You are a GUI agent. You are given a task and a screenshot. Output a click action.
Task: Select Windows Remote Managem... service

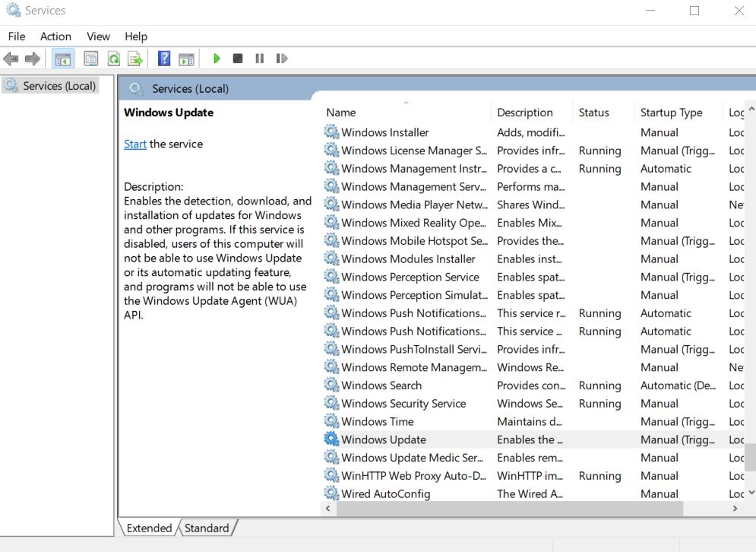[533, 367]
